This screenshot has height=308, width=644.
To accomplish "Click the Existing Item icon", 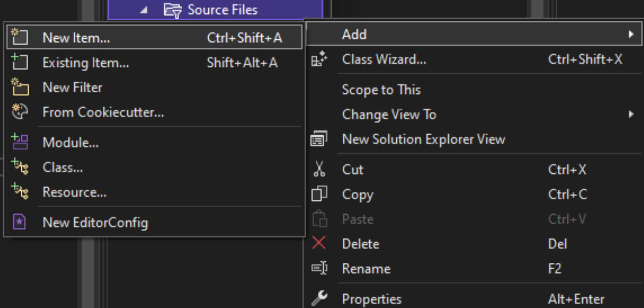I will (19, 63).
